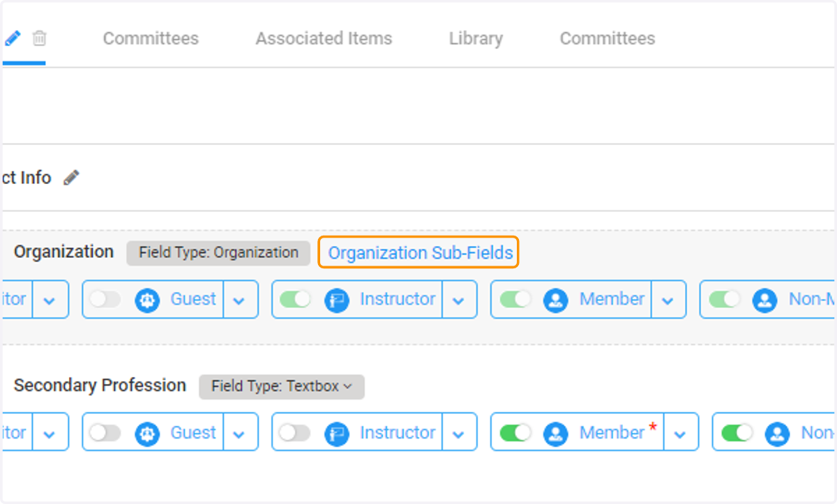Viewport: 837px width, 504px height.
Task: Click the Guest label in Secondary Profession row
Action: pyautogui.click(x=193, y=433)
